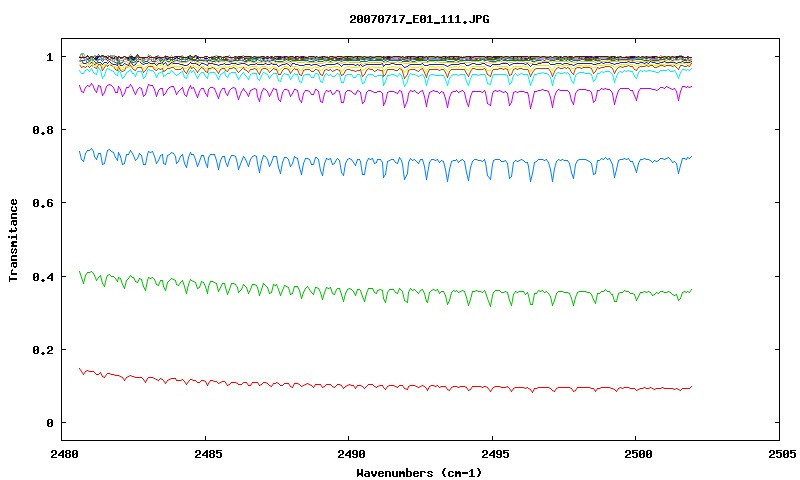Click the Transmittance y-axis label

(x=13, y=240)
